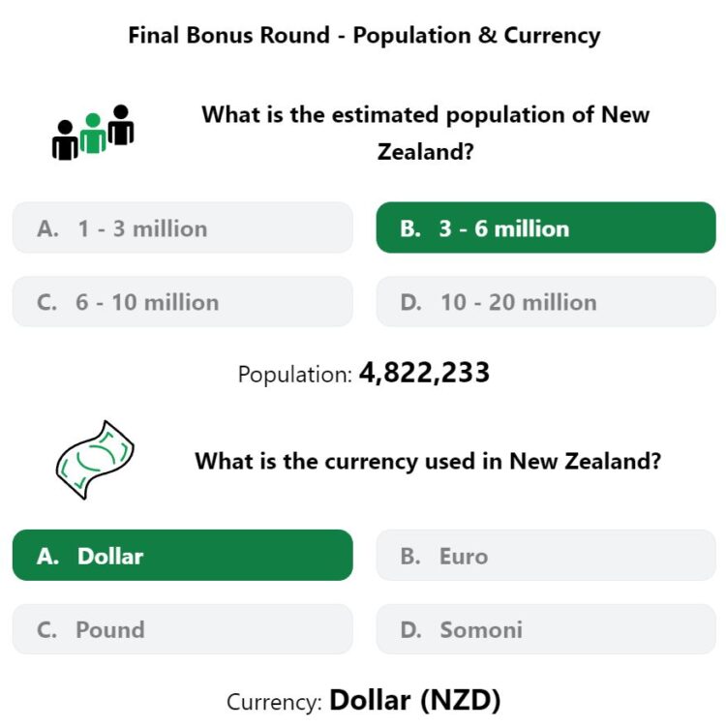Select the Somoni currency option
Viewport: 726px width, 728px height.
tap(546, 629)
